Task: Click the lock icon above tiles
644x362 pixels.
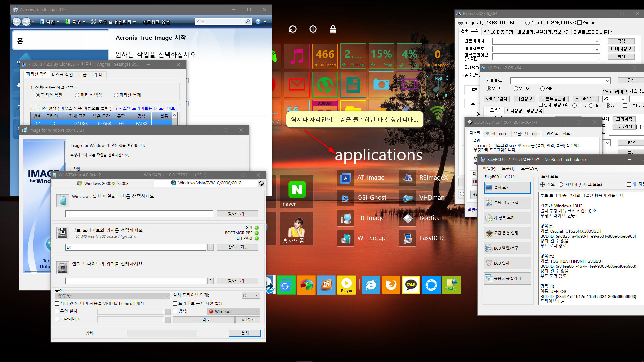Action: [333, 29]
